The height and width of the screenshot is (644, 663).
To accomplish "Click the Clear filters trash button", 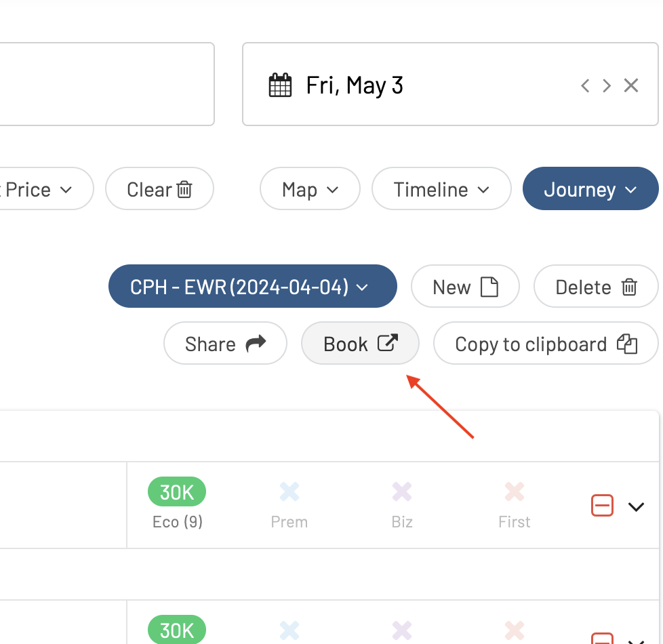I will point(159,188).
